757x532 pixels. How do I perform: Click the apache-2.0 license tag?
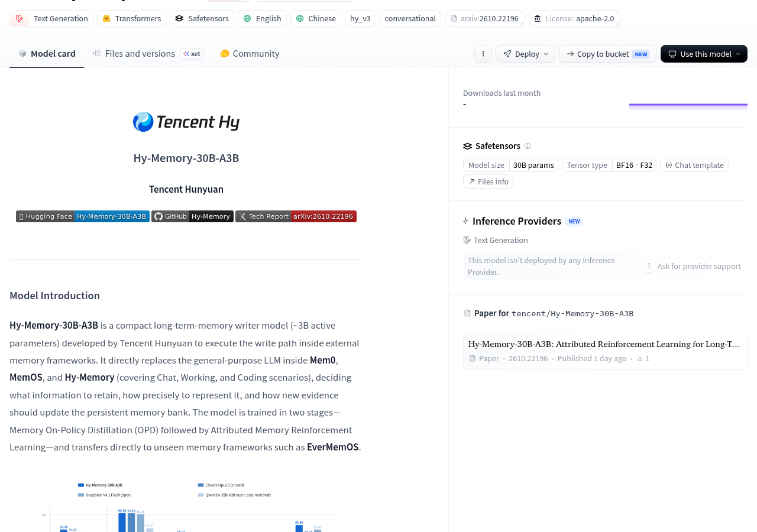575,18
